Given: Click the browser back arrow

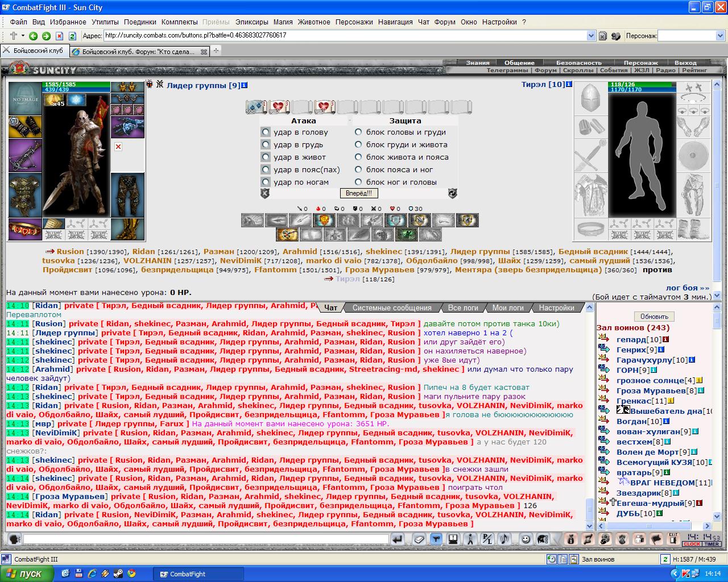Looking at the screenshot, I should (33, 36).
